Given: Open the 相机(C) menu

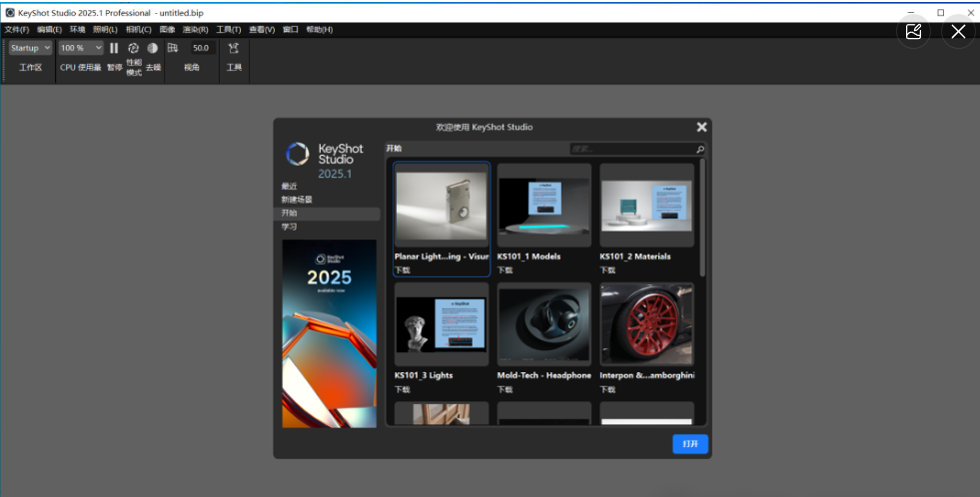Looking at the screenshot, I should point(138,29).
